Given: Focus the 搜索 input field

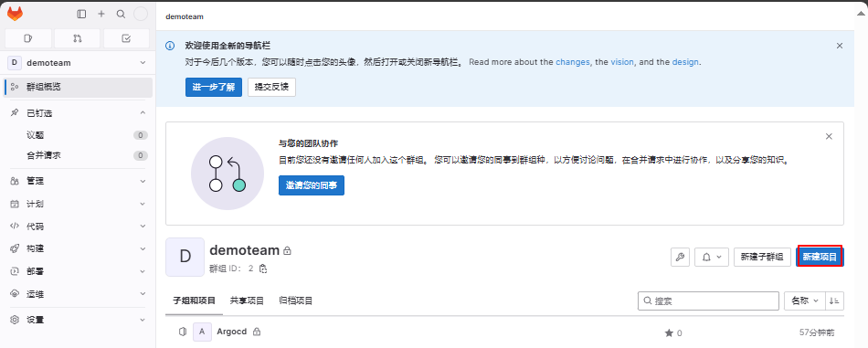Looking at the screenshot, I should point(709,301).
